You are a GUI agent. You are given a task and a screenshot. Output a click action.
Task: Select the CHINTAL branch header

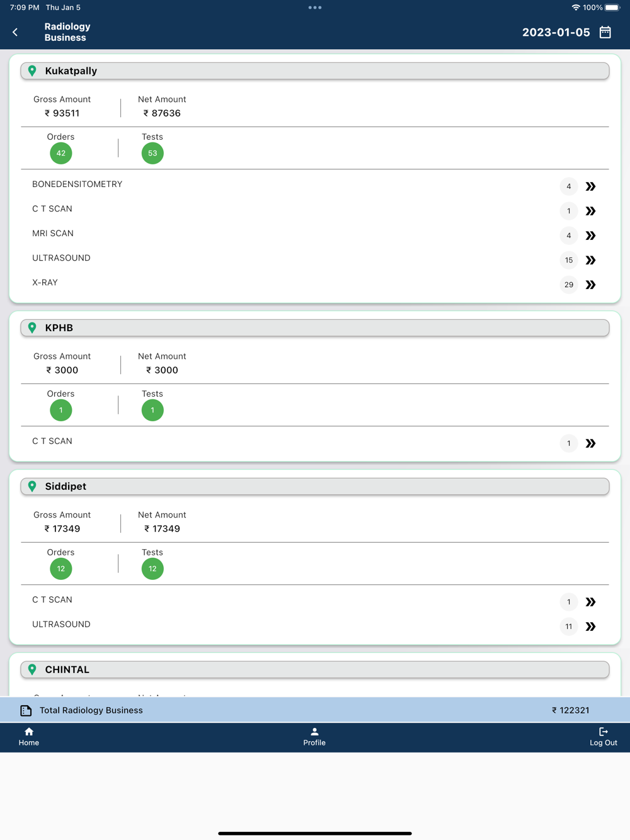(315, 670)
